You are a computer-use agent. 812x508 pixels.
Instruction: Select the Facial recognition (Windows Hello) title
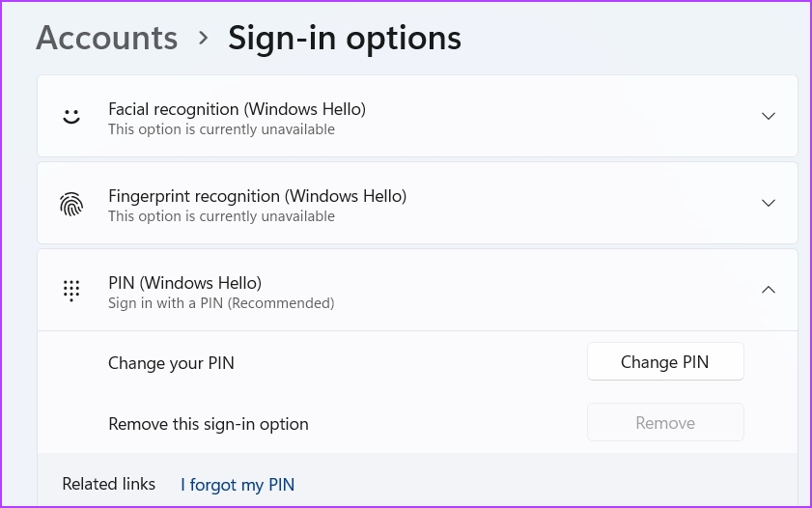(x=238, y=109)
